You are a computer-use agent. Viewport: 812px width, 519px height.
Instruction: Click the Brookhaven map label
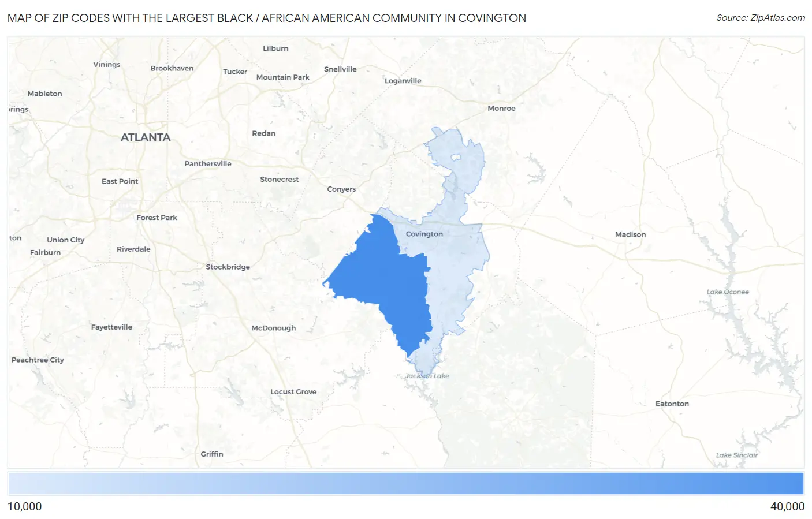tap(172, 68)
